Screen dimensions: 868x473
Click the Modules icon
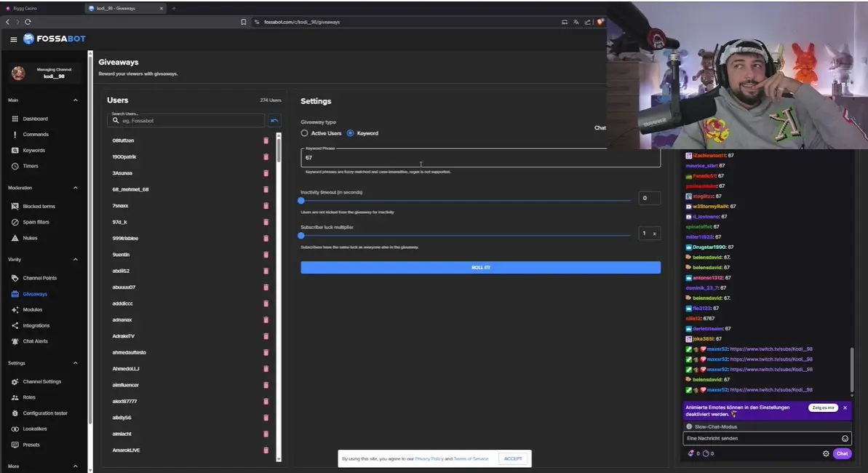click(15, 309)
